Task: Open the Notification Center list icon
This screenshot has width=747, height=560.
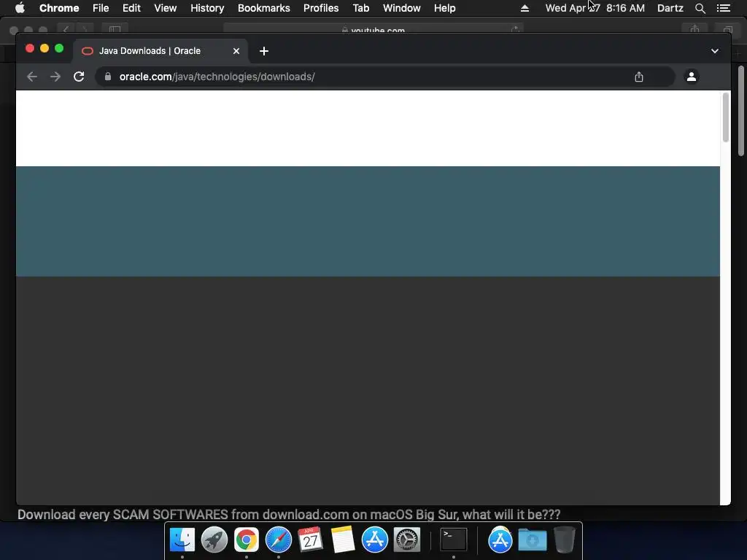Action: [x=723, y=8]
